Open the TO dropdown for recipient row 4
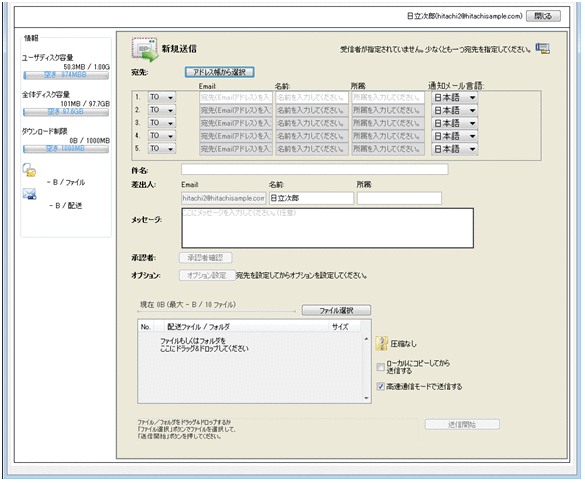585x483 pixels. coord(162,135)
